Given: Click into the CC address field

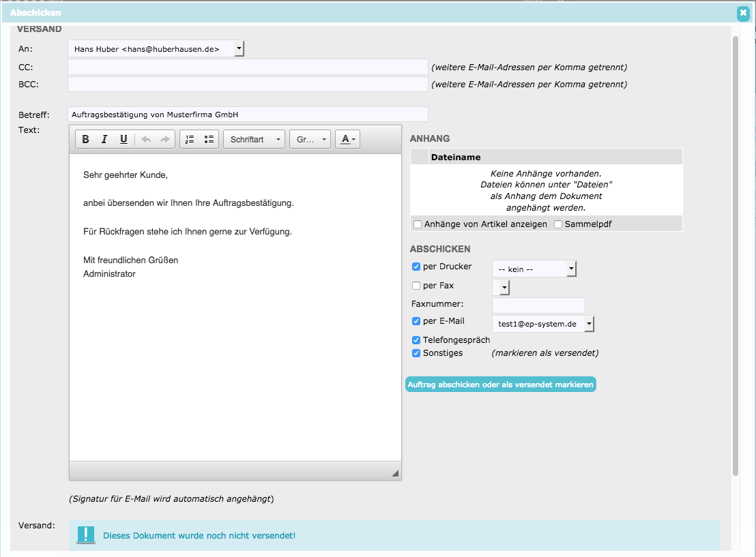Looking at the screenshot, I should [248, 67].
